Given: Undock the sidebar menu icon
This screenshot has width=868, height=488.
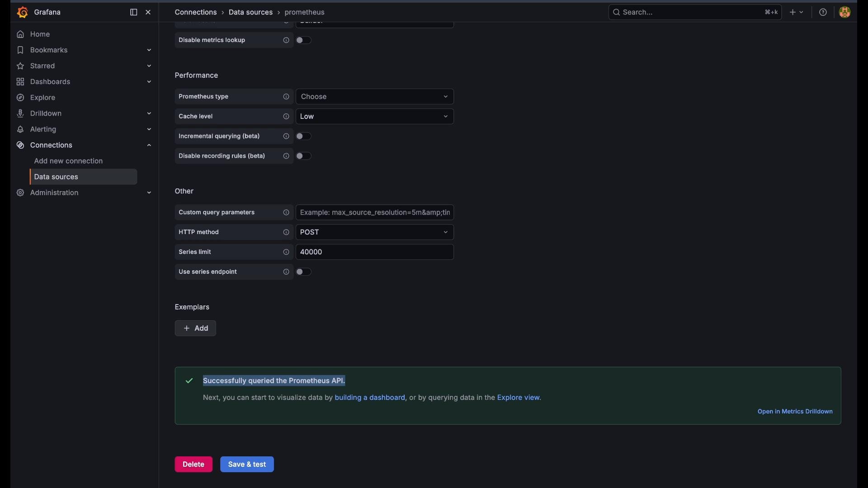Looking at the screenshot, I should [133, 12].
